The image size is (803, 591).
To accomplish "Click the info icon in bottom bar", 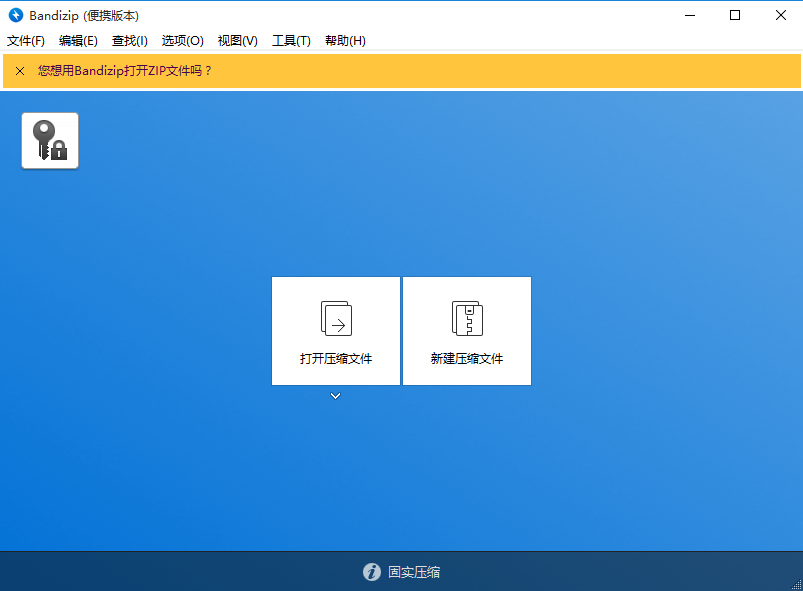I will (x=372, y=572).
